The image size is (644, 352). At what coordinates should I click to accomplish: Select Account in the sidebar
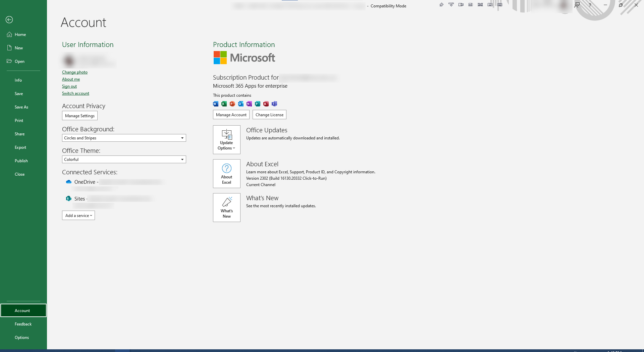point(23,311)
